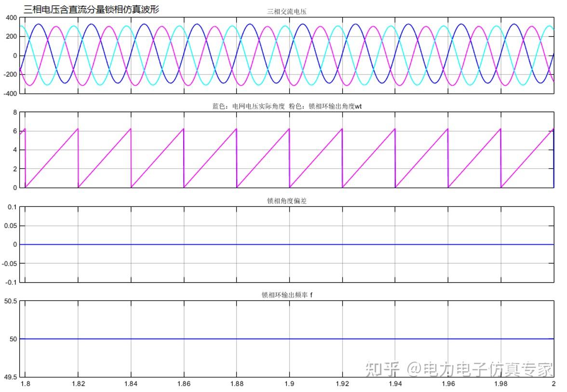Image resolution: width=567 pixels, height=392 pixels.
Task: Click y-axis label 8 on angle plot
Action: coord(15,112)
